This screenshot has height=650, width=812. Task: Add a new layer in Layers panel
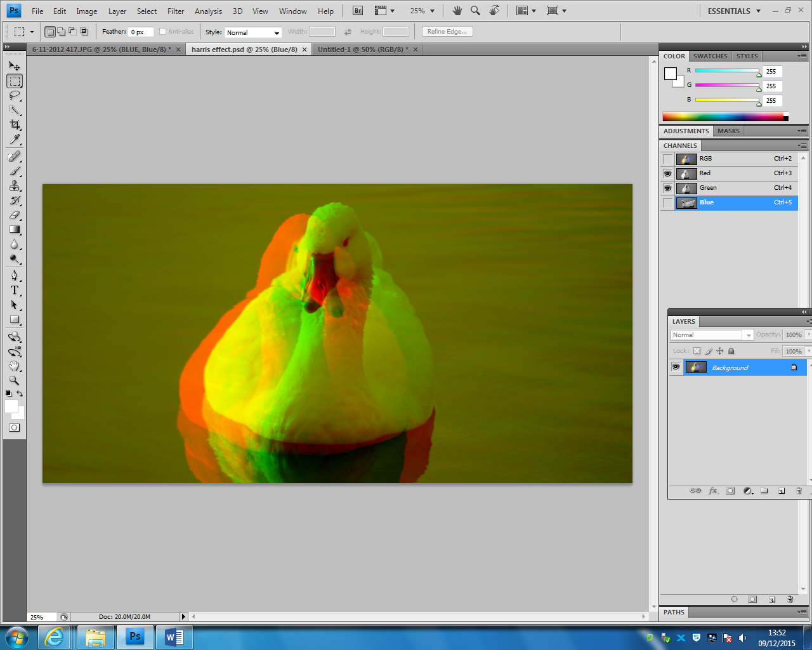pyautogui.click(x=781, y=490)
